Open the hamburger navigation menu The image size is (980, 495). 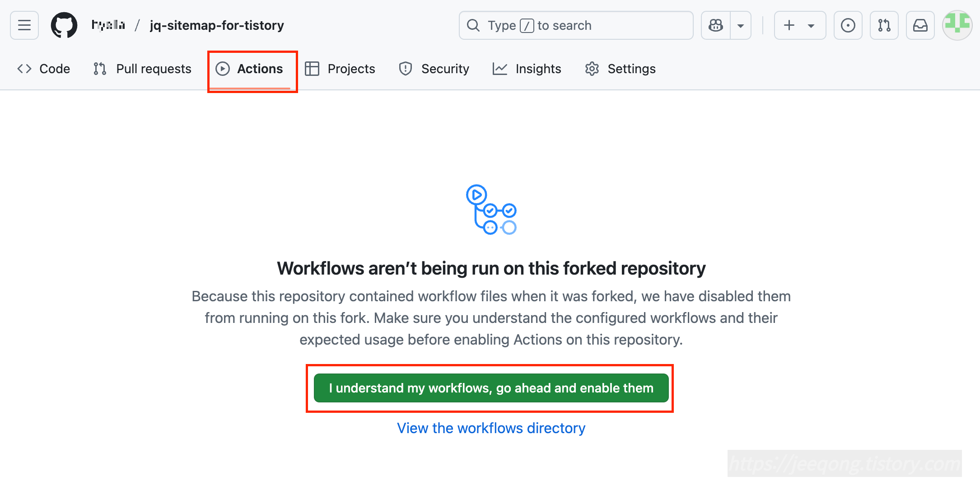tap(24, 25)
